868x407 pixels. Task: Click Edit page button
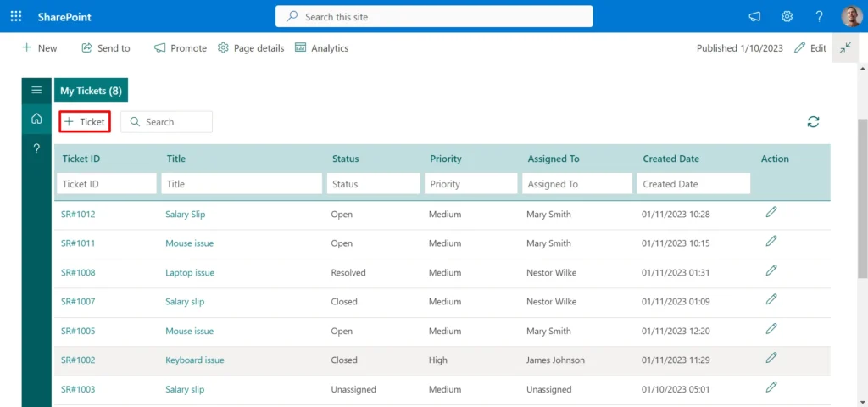810,48
